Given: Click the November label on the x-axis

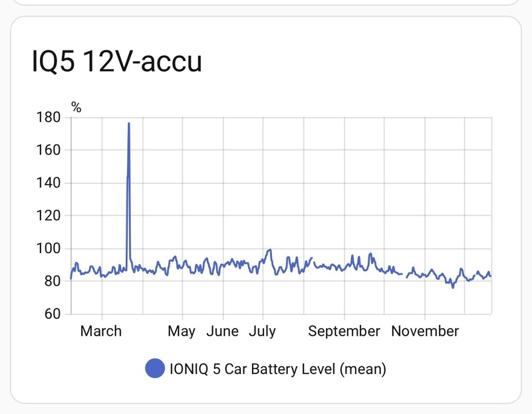Looking at the screenshot, I should [425, 331].
